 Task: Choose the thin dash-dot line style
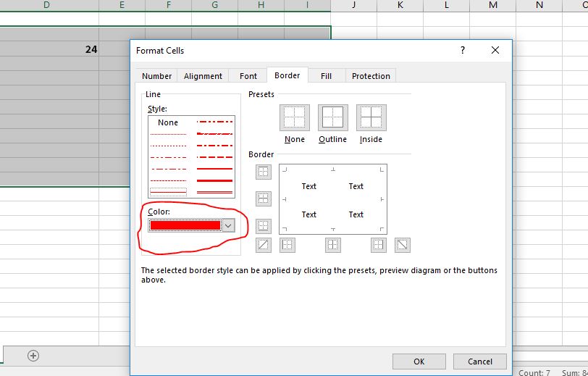click(168, 169)
